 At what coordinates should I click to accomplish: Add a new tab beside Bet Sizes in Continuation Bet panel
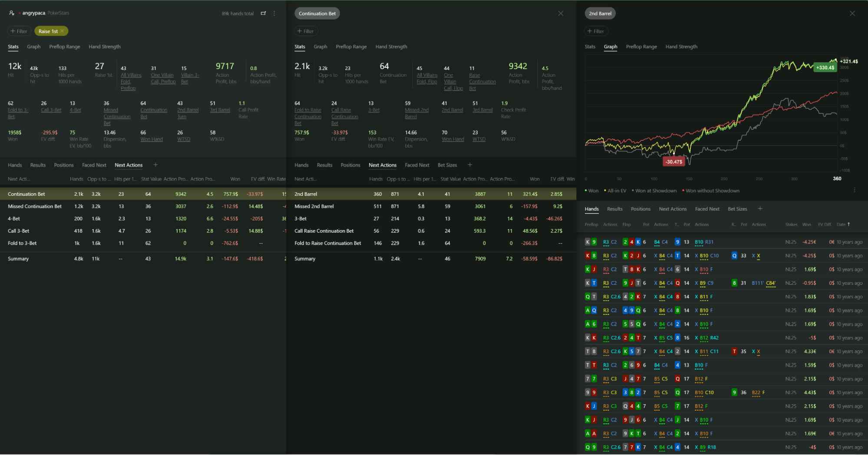point(470,165)
